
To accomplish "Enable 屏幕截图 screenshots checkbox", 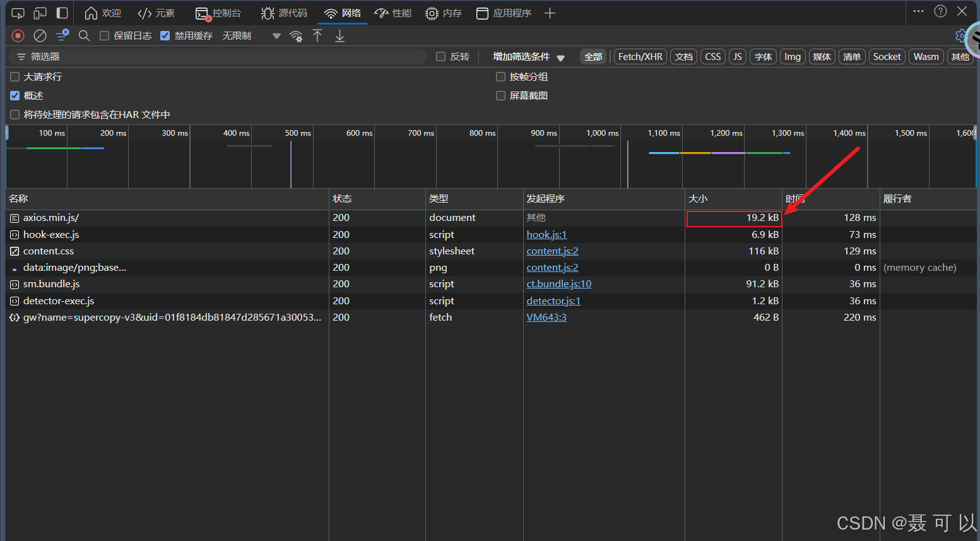I will tap(501, 96).
